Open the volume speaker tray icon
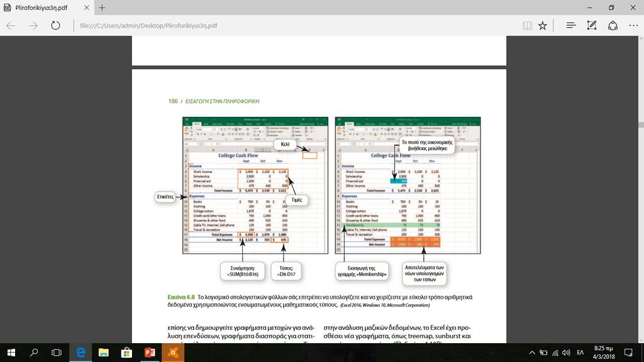Image resolution: width=644 pixels, height=362 pixels. [567, 353]
